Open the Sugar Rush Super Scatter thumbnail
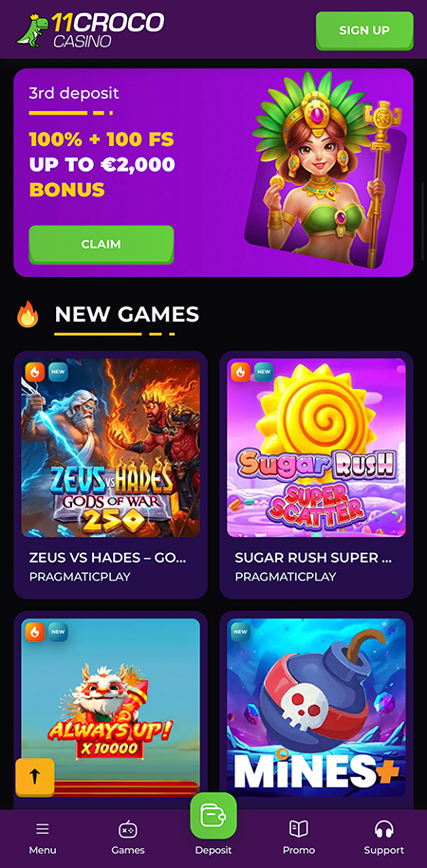 pos(316,448)
